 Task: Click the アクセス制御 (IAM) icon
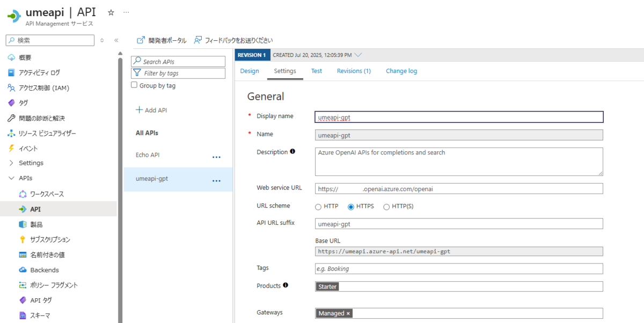(x=11, y=87)
